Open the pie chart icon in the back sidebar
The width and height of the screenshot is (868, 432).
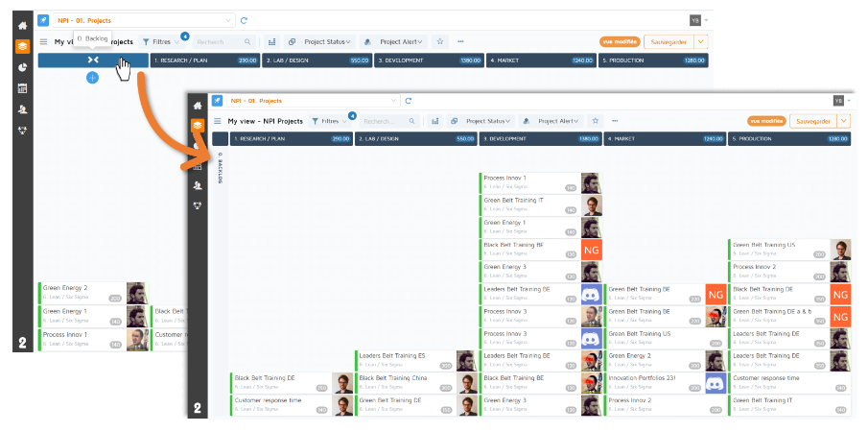click(x=22, y=67)
